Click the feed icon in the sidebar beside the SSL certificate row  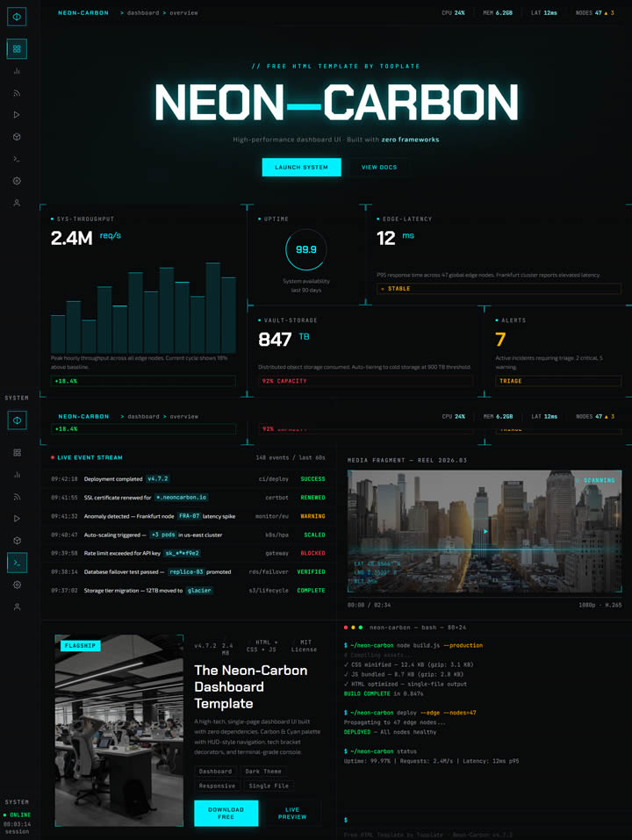(x=18, y=497)
